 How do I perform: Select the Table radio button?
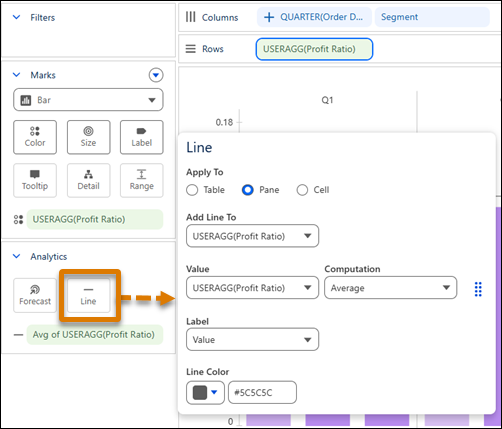192,190
